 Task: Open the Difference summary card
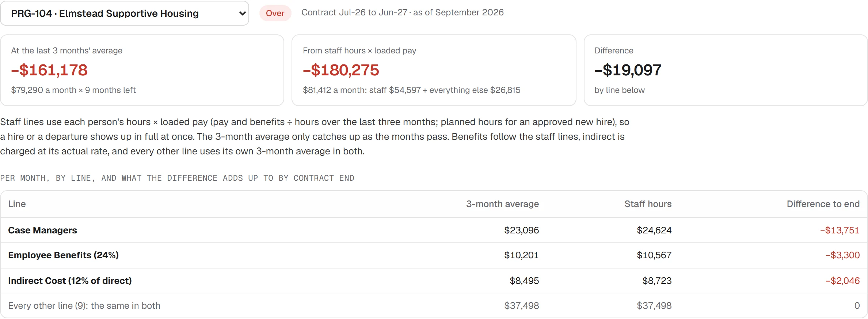726,70
